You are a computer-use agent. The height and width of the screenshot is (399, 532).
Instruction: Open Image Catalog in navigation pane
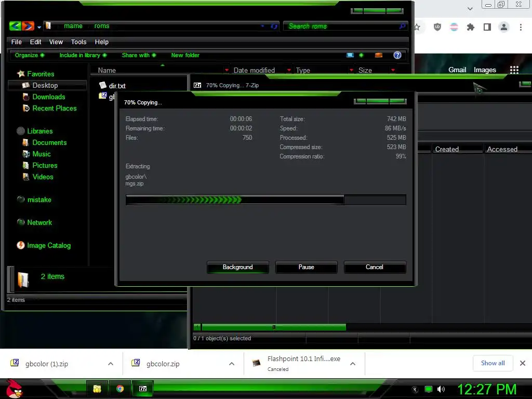[x=49, y=245]
